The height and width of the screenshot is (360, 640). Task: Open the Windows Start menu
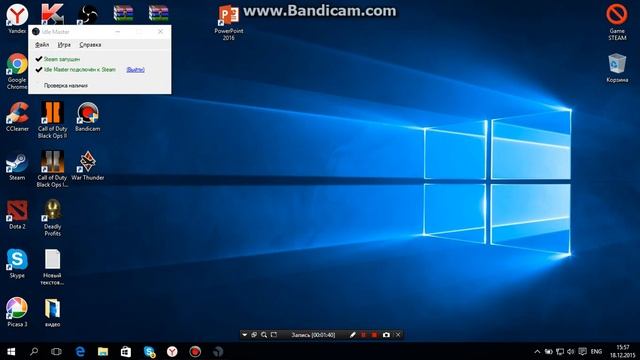pos(11,351)
